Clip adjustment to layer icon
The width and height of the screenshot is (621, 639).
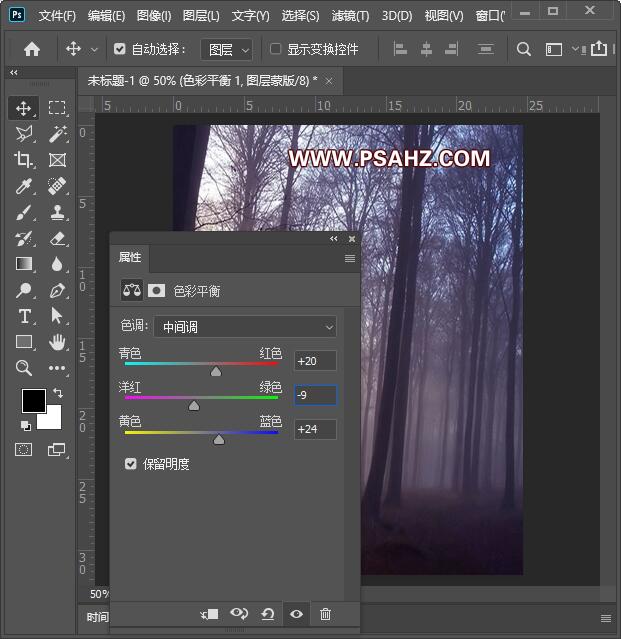(209, 614)
